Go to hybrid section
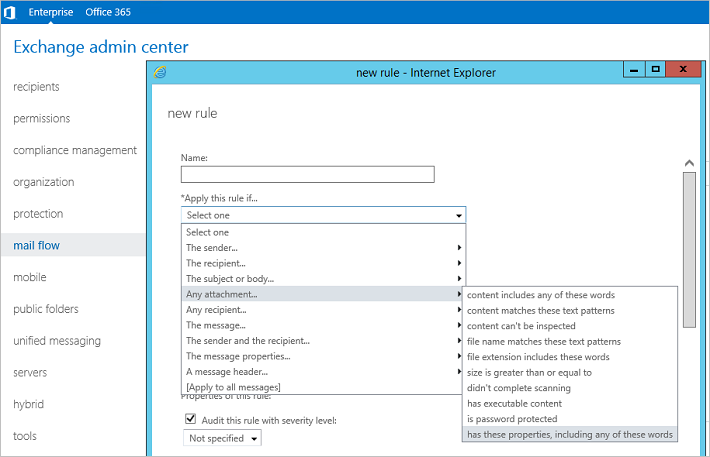The height and width of the screenshot is (457, 710). (29, 404)
